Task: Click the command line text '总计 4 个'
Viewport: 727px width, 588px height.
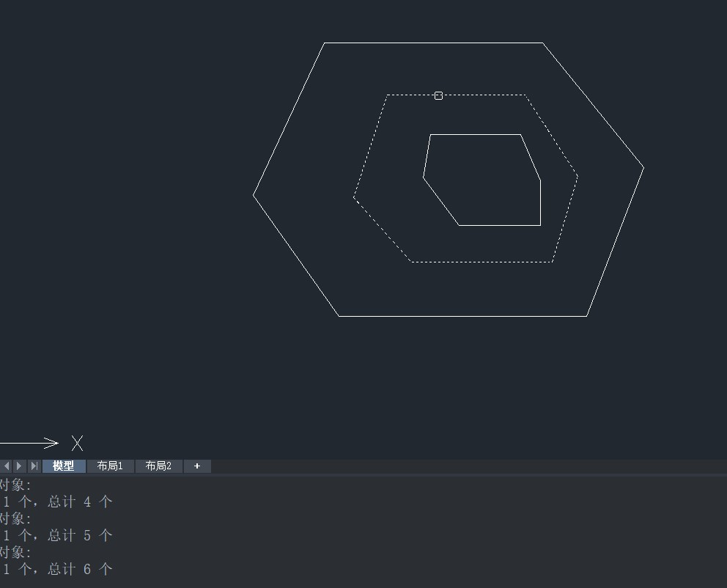Action: [80, 501]
